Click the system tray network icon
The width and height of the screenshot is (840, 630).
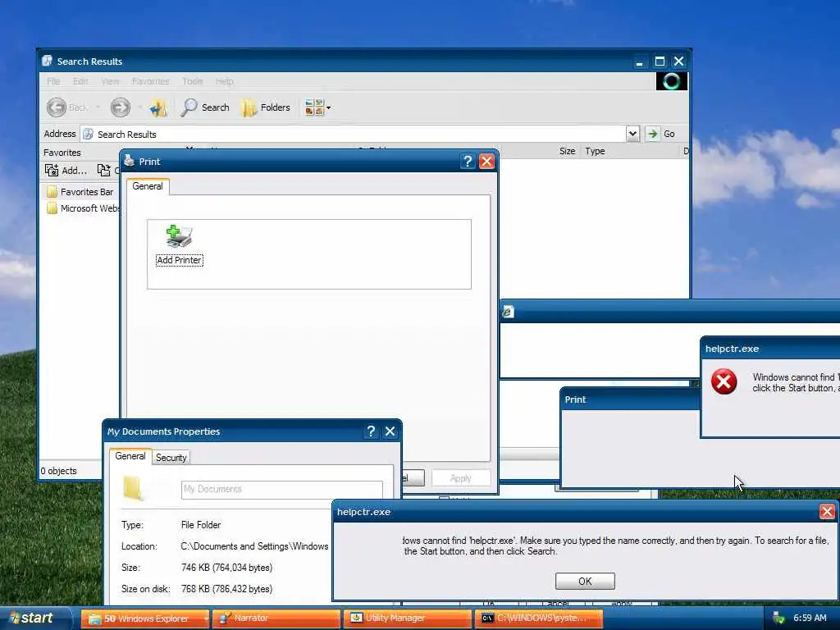click(778, 619)
